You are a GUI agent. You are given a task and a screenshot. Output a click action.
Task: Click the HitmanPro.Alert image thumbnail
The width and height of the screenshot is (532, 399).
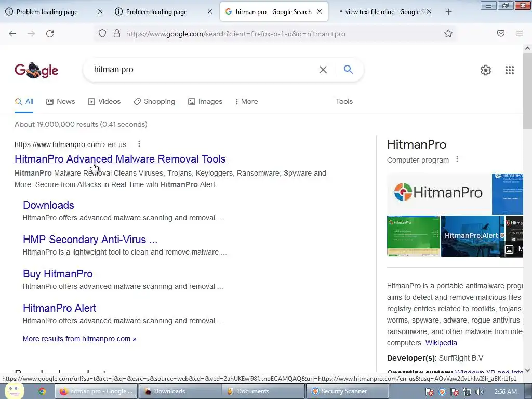point(473,236)
